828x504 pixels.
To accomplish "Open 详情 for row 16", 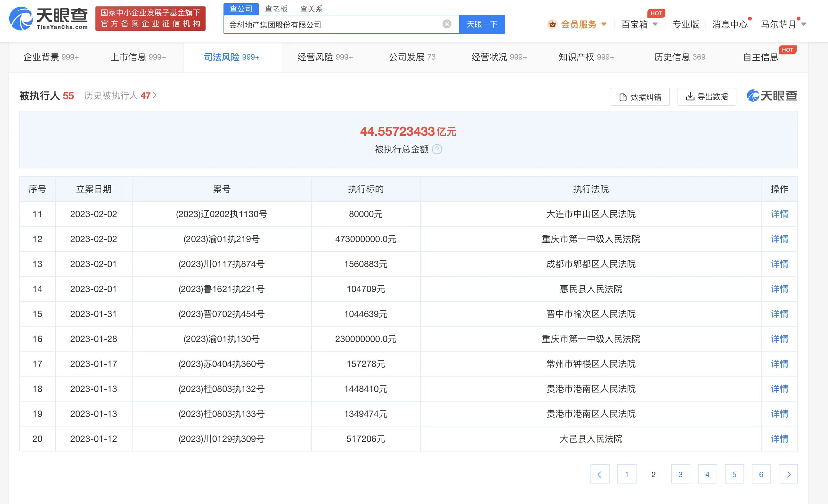I will point(779,339).
